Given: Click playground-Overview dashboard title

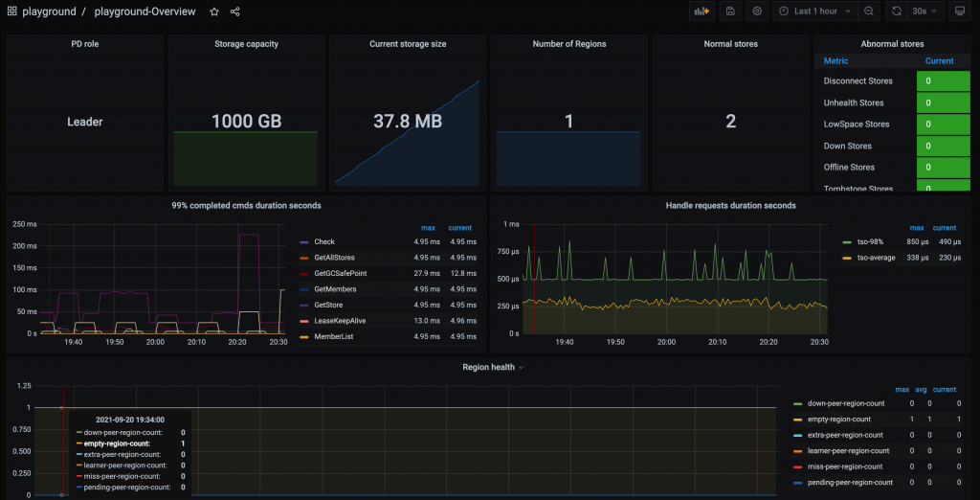Looking at the screenshot, I should tap(145, 11).
